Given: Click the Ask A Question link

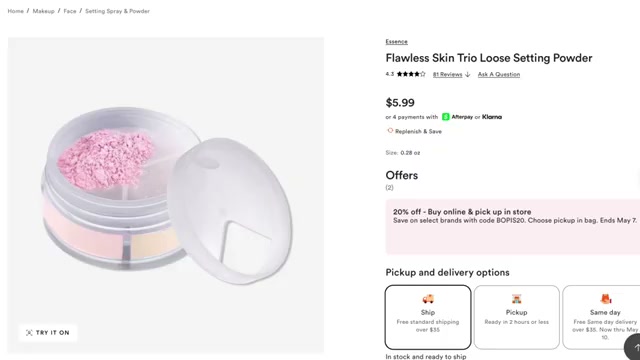Looking at the screenshot, I should 499,74.
